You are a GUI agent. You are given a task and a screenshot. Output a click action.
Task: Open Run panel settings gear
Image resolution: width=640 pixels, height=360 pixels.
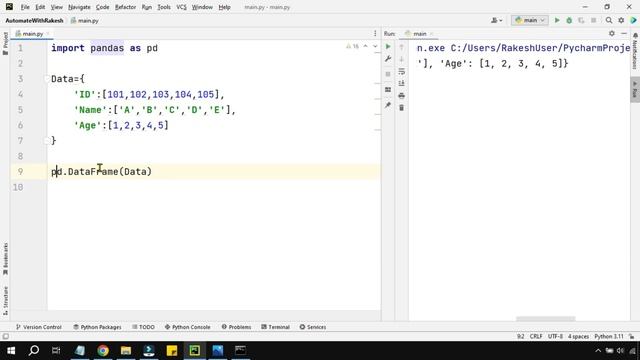pos(611,33)
